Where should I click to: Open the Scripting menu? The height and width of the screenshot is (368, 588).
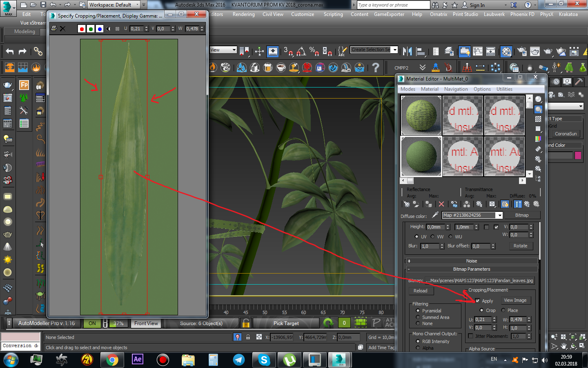point(333,14)
